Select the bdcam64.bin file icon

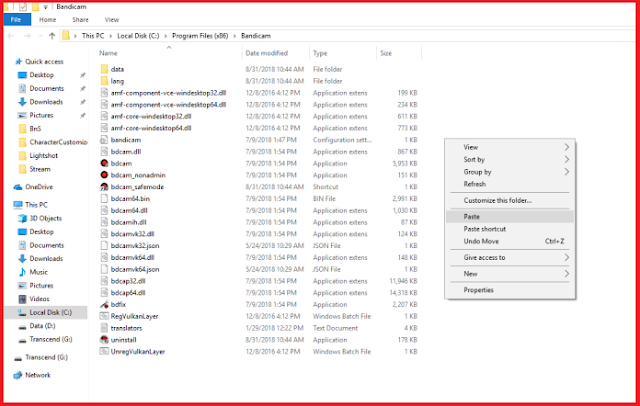click(104, 199)
